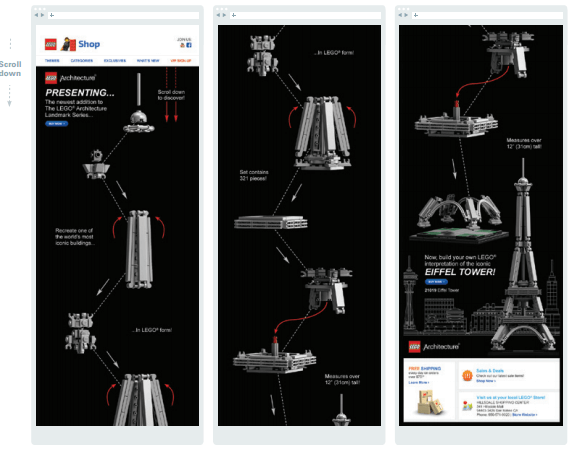
Task: Click the 'Recreate one of the world's most iconic buildings' text
Action: (74, 237)
